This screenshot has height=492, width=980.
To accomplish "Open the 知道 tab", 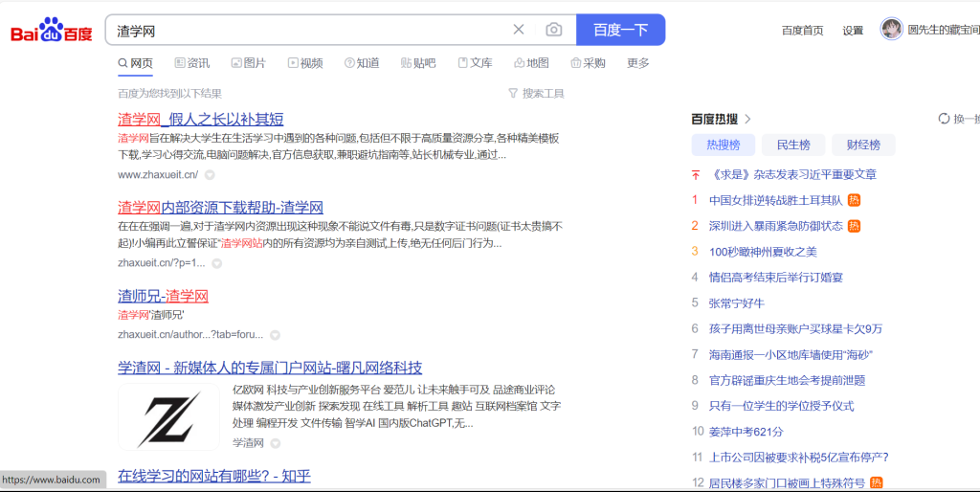I will [x=362, y=63].
